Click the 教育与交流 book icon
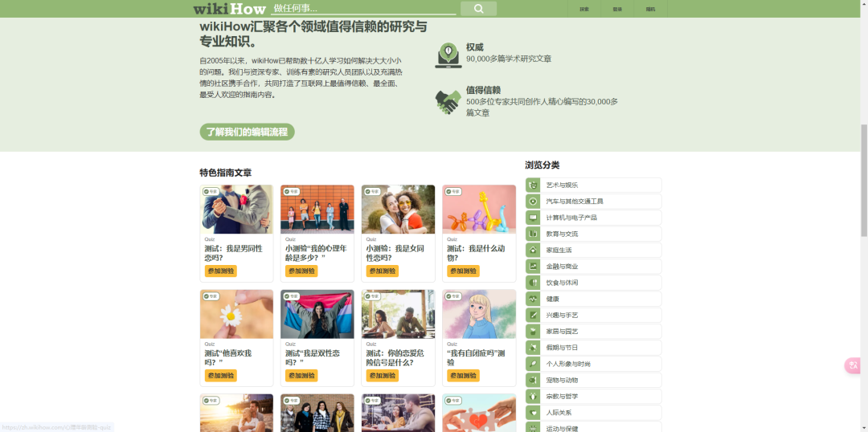The width and height of the screenshot is (868, 432). pos(533,234)
